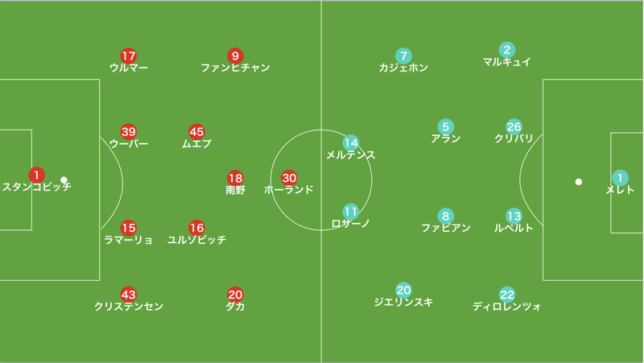Click teal marker 26 クリバリ
The image size is (644, 363).
point(514,127)
